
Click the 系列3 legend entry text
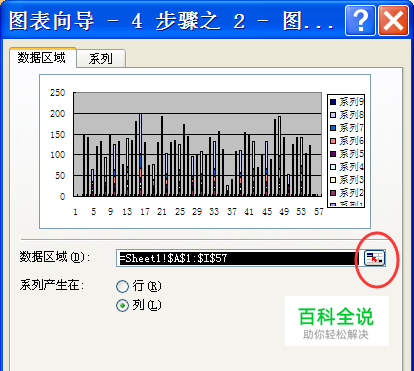point(351,180)
